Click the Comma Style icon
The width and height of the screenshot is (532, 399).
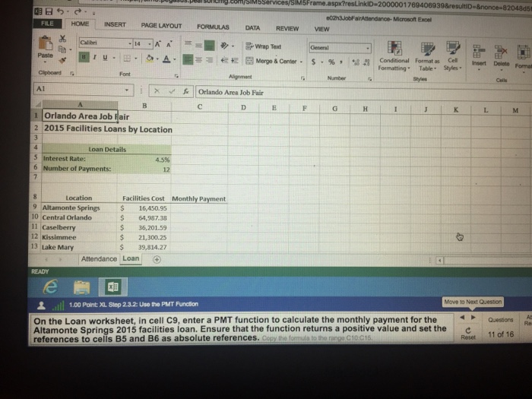(341, 62)
